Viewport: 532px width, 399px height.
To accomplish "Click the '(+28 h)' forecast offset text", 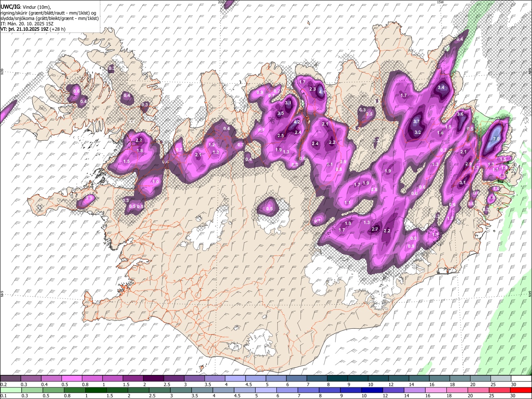I will click(58, 29).
